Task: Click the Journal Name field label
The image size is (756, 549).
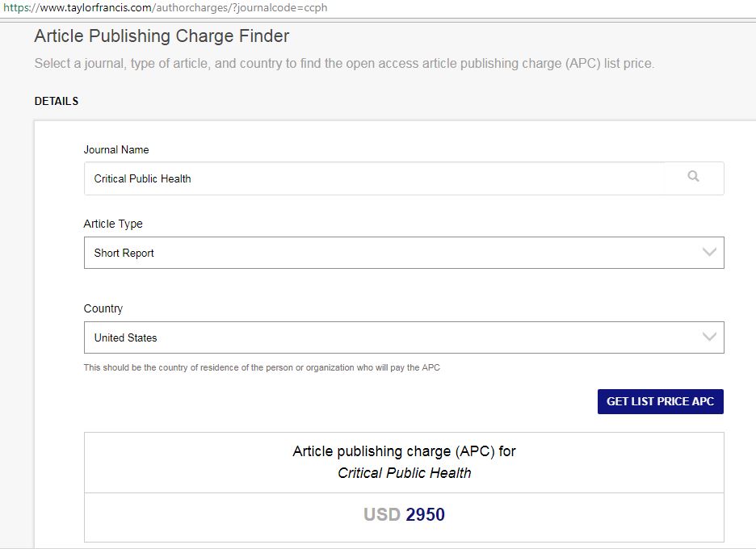Action: click(x=116, y=149)
